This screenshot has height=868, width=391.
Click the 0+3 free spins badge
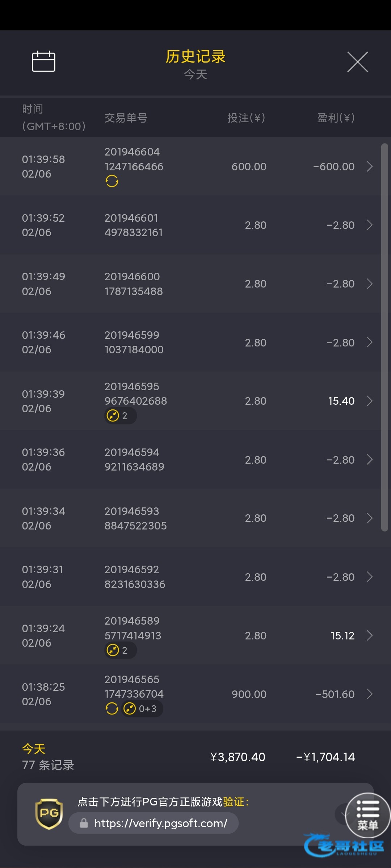142,709
